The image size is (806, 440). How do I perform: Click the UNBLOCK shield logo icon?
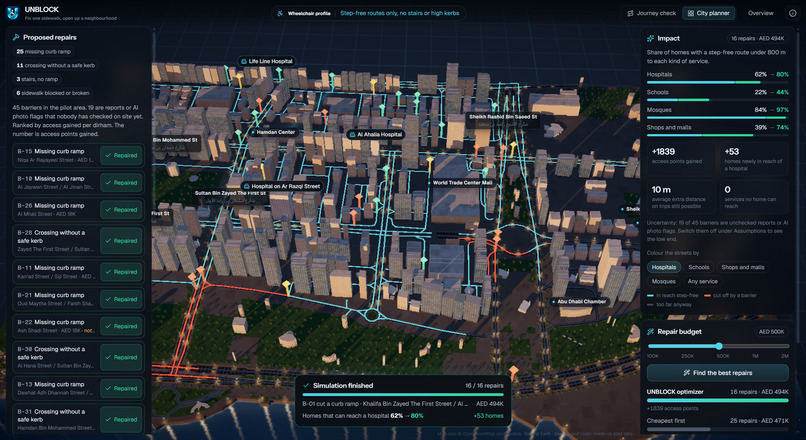coord(12,13)
